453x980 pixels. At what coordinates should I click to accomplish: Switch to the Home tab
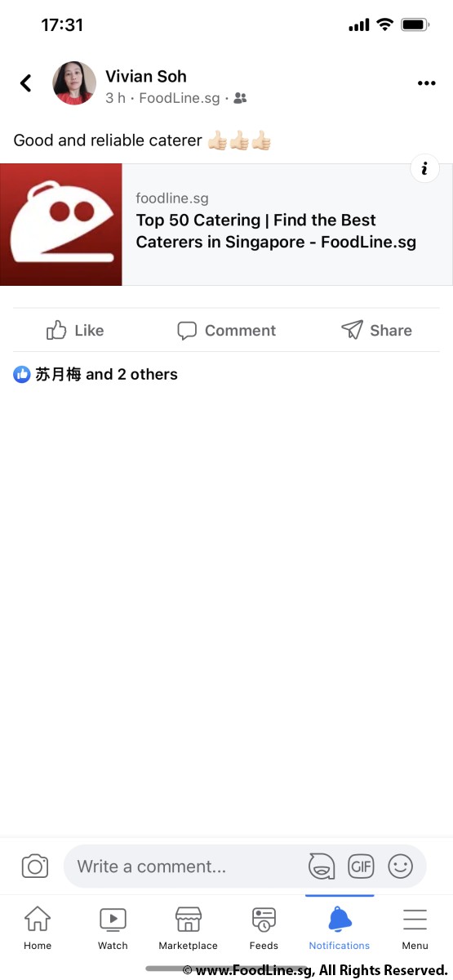click(38, 929)
